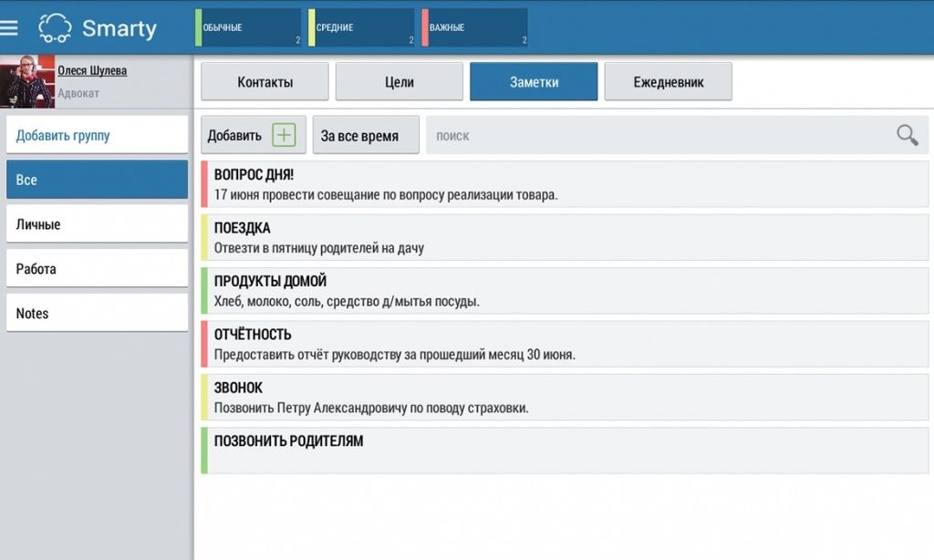The height and width of the screenshot is (560, 934).
Task: Select the Работа group
Action: click(97, 267)
